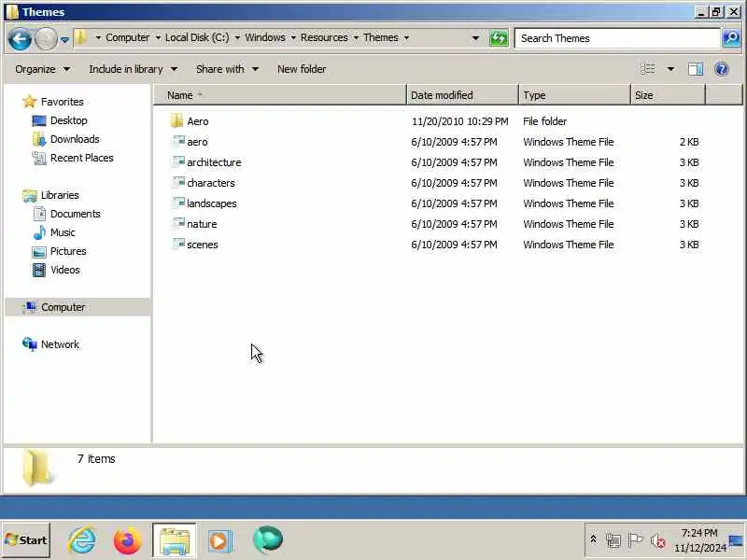Sort by Date modified column
747x560 pixels.
tap(462, 95)
